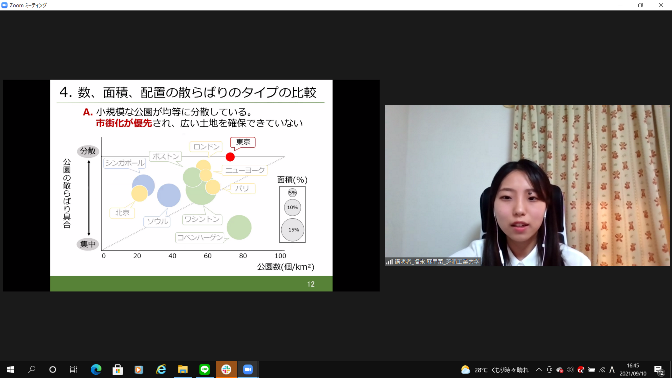672x378 pixels.
Task: Launch Internet Explorer from taskbar
Action: click(x=161, y=369)
